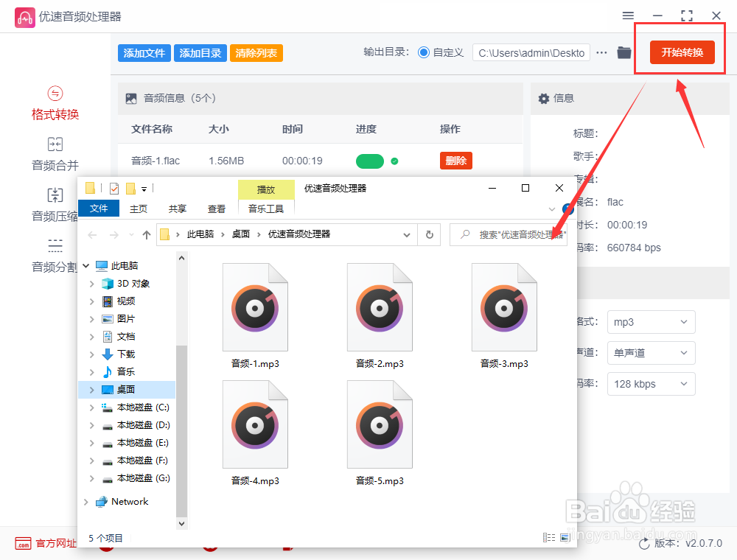This screenshot has width=737, height=560.
Task: Click properties checkmark icon in Explorer quick access toolbar
Action: (x=114, y=189)
